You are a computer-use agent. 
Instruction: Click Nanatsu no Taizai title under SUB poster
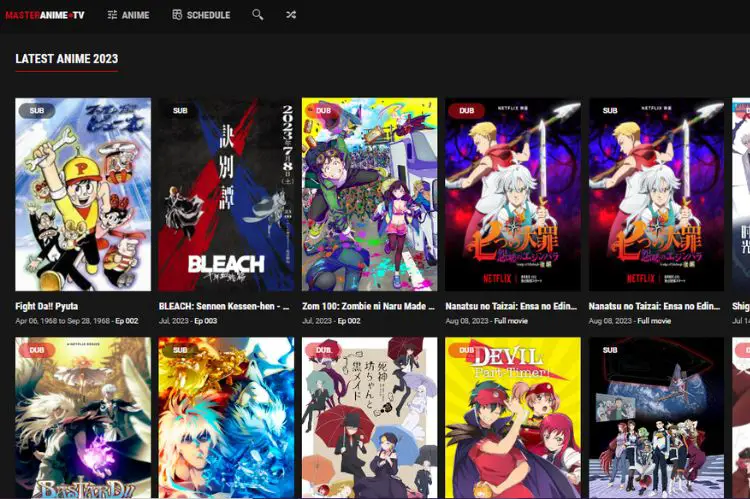(x=654, y=306)
